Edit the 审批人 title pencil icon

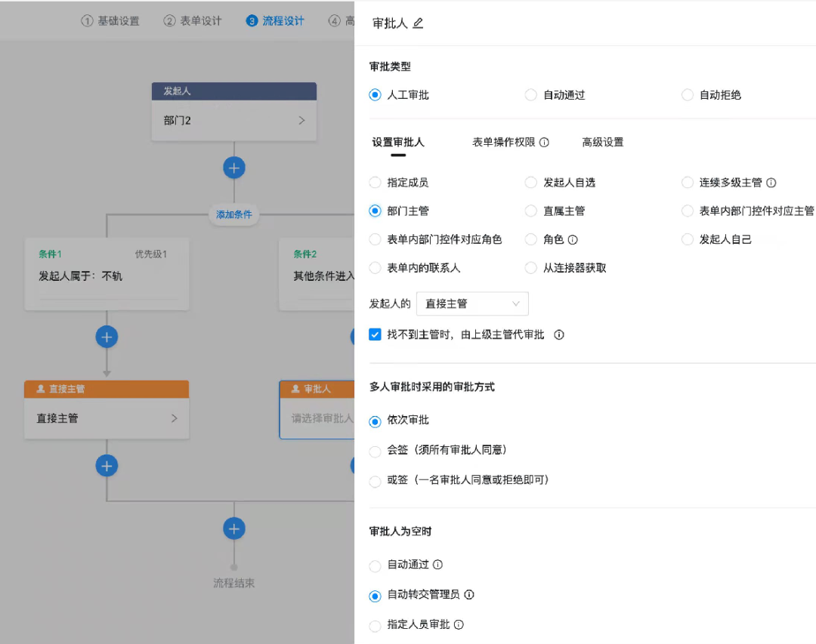point(418,23)
